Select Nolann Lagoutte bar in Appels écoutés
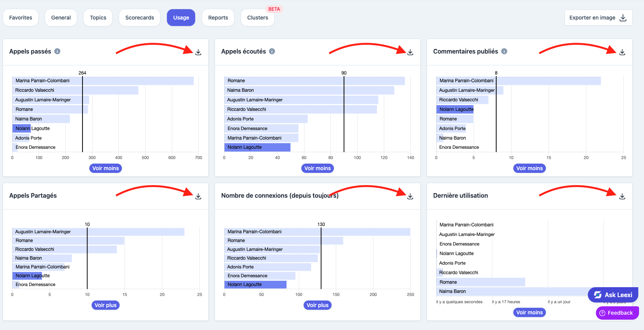This screenshot has height=330, width=644. click(257, 147)
